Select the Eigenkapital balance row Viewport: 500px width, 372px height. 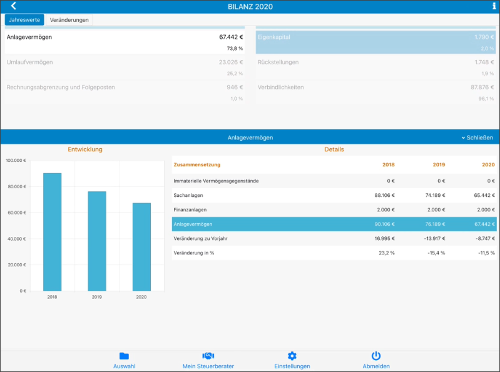point(376,42)
